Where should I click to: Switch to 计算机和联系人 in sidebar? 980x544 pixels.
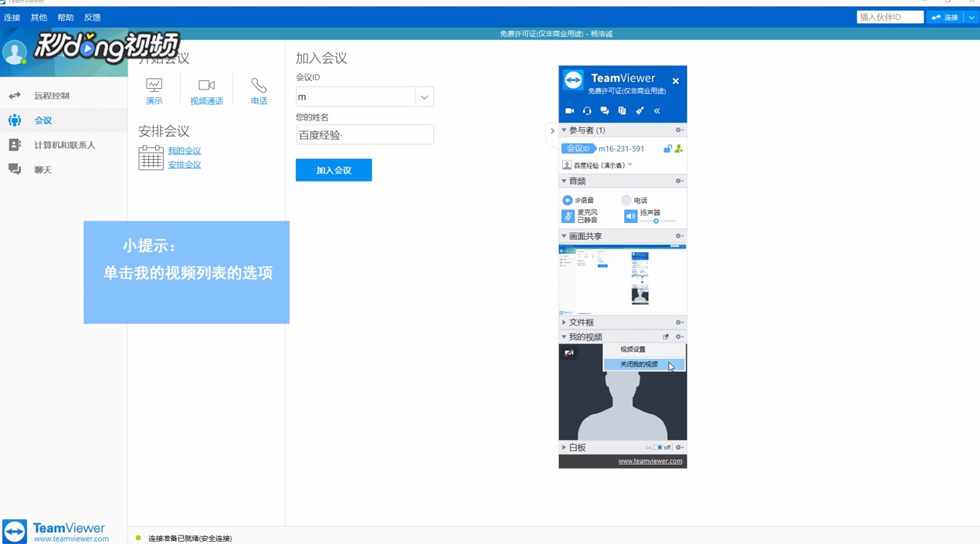point(63,145)
